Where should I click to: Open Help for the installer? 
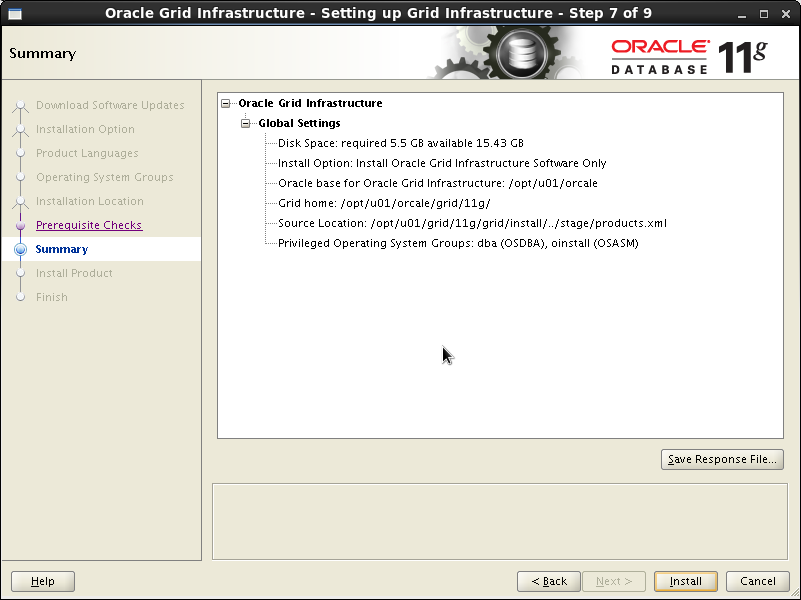[43, 581]
